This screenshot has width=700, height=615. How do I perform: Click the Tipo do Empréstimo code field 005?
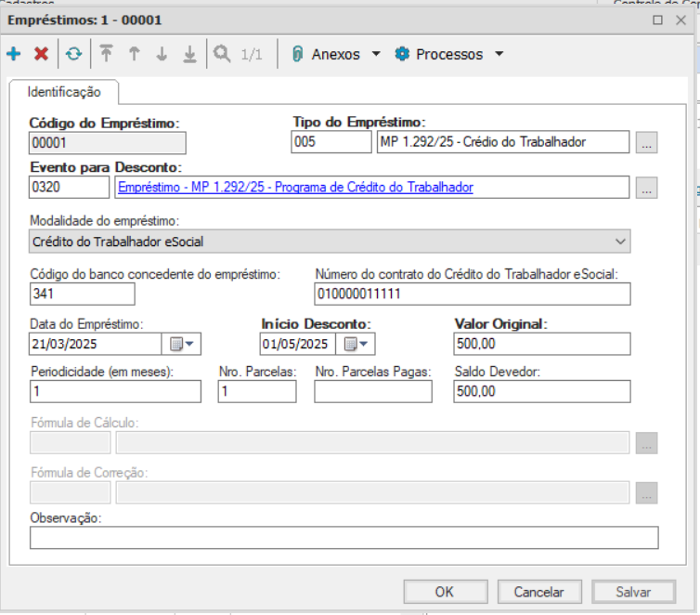(x=331, y=142)
